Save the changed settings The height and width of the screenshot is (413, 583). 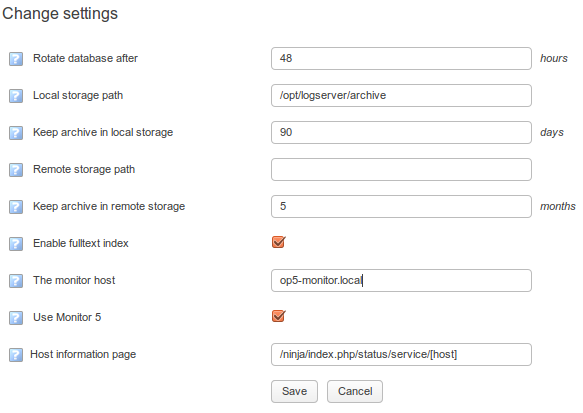pyautogui.click(x=294, y=391)
